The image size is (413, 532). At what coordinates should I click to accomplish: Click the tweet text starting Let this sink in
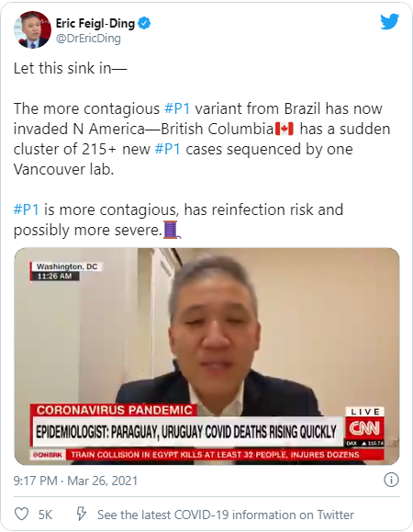[70, 68]
